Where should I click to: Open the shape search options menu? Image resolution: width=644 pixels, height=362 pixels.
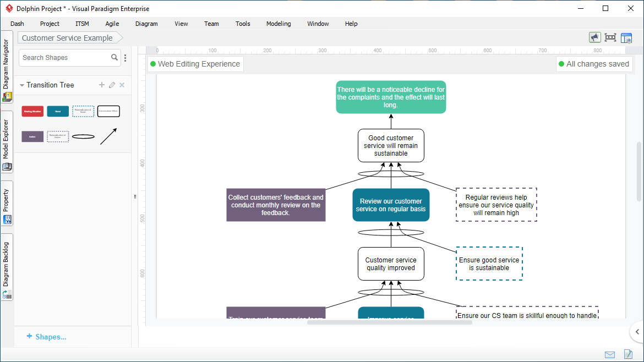(125, 58)
